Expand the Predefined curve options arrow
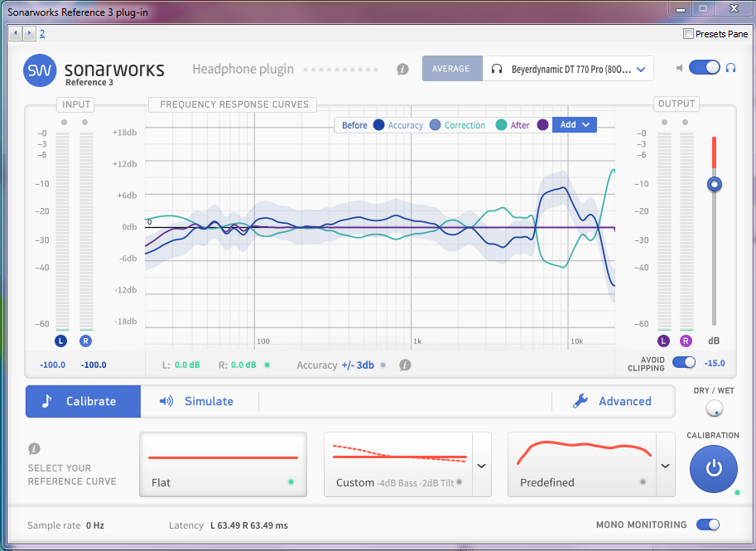This screenshot has height=551, width=756. tap(666, 466)
